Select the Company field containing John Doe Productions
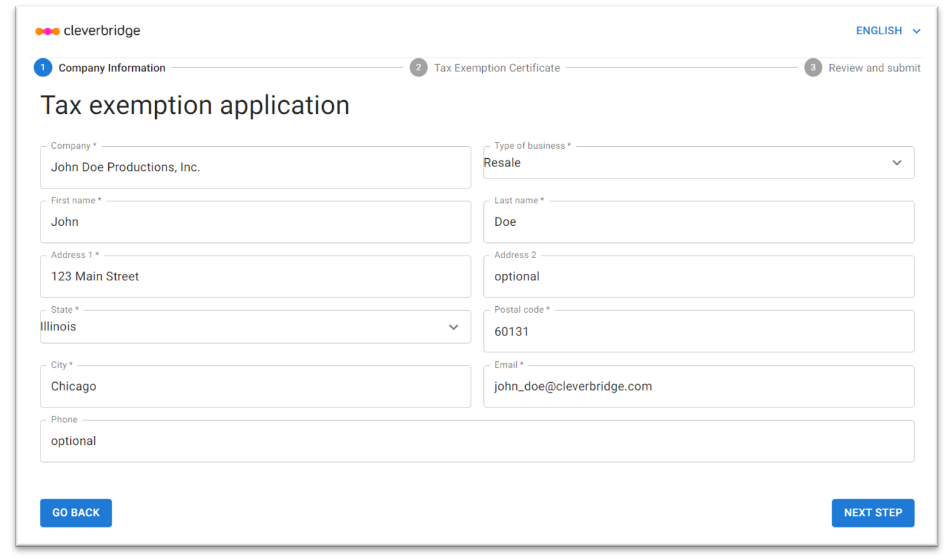Screen dimensions: 951x560 tap(255, 167)
